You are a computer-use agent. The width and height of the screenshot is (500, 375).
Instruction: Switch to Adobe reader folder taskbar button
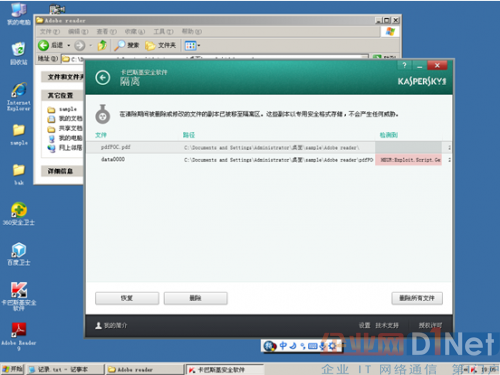(x=145, y=369)
